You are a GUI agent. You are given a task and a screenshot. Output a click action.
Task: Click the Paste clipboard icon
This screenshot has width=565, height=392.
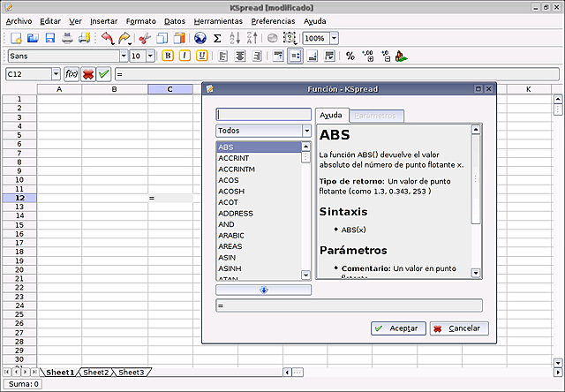point(179,38)
